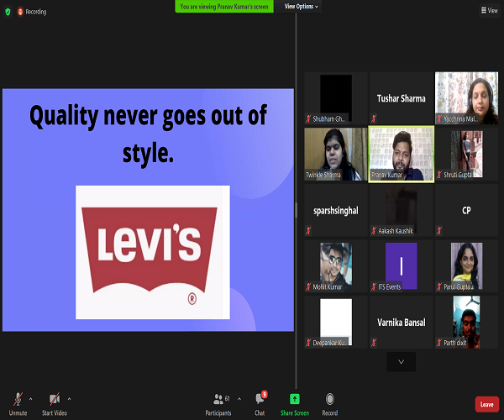Click muted mic icon beside Shubham Gh.. name
504x420 pixels.
308,118
